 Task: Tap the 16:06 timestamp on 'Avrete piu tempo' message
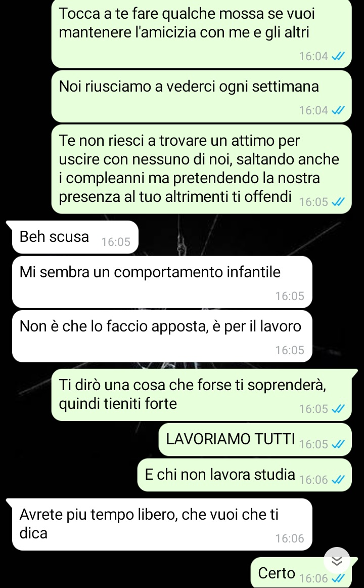point(290,538)
